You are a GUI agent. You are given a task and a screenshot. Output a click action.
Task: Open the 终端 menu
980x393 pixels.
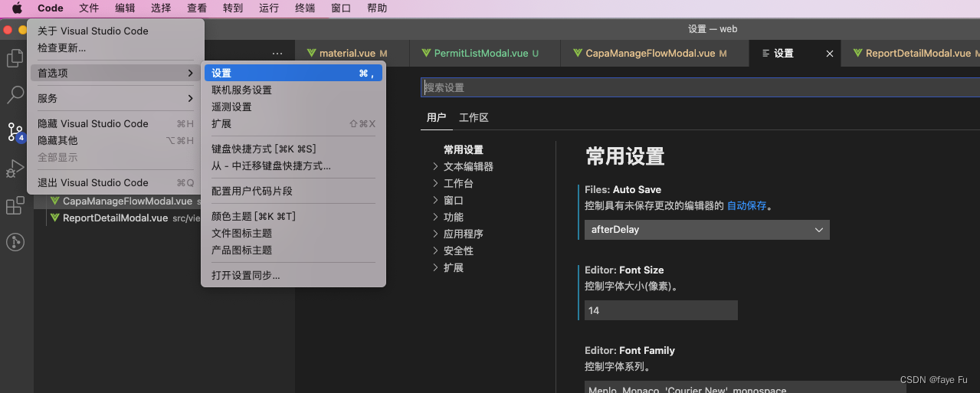tap(305, 8)
